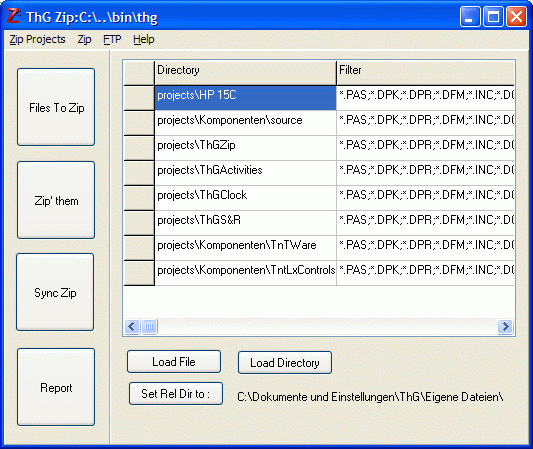Open the Zip Projects menu
533x449 pixels.
(x=37, y=39)
